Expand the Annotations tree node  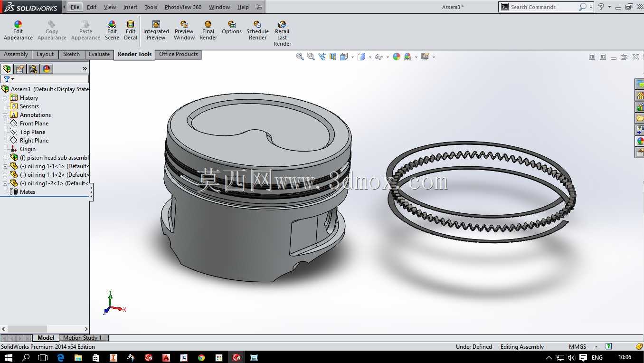pos(5,115)
